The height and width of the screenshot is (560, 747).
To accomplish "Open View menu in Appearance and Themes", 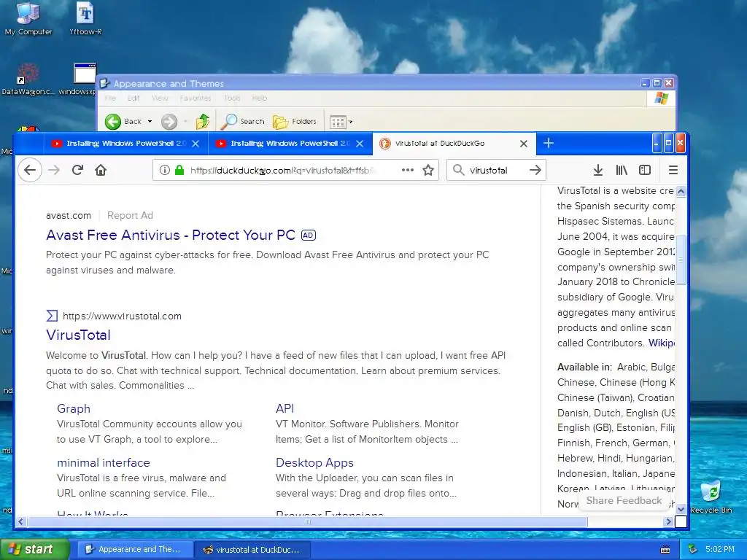I will coord(160,98).
